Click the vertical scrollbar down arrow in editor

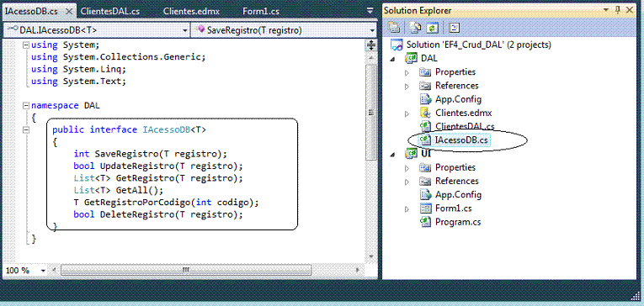371,256
